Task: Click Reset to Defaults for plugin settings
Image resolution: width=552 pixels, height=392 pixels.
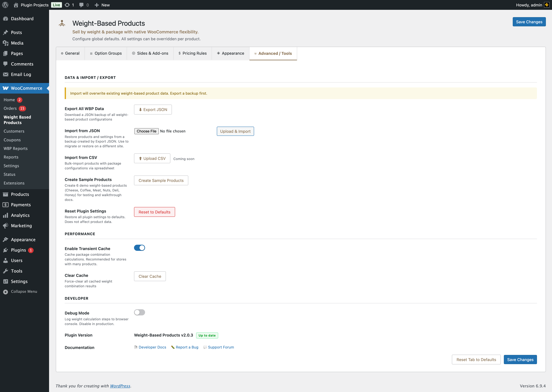Action: click(154, 212)
